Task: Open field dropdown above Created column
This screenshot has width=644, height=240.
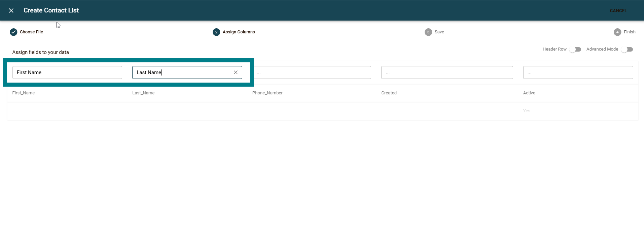Action: click(447, 72)
